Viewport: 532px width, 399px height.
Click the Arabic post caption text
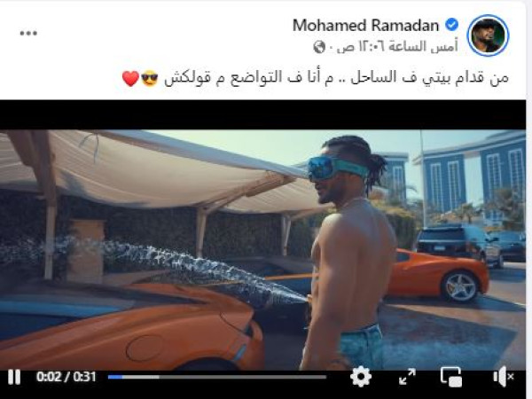click(x=336, y=78)
